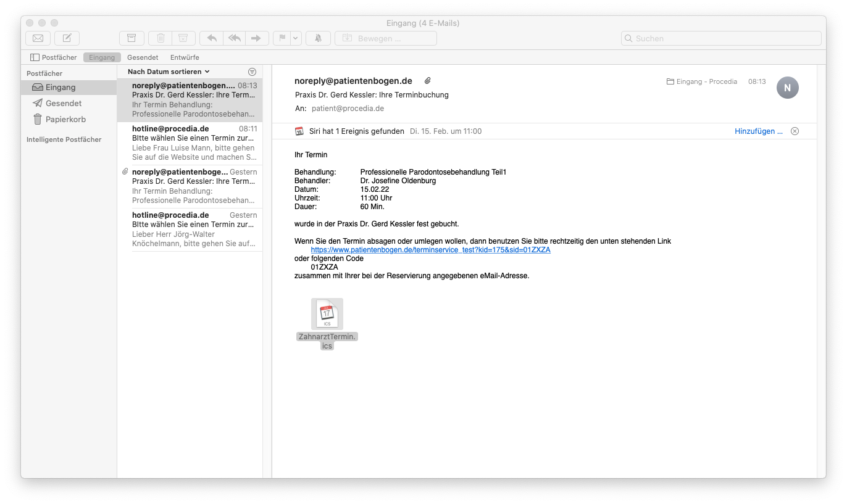Reply to the selected email
Screen dimensions: 847x504
(x=212, y=38)
